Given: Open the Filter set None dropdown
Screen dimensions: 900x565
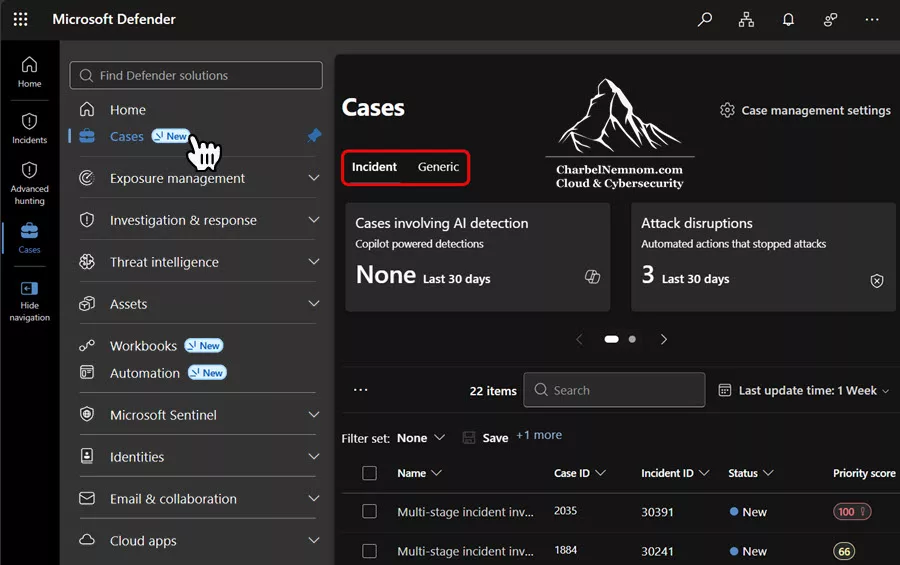Looking at the screenshot, I should click(421, 438).
